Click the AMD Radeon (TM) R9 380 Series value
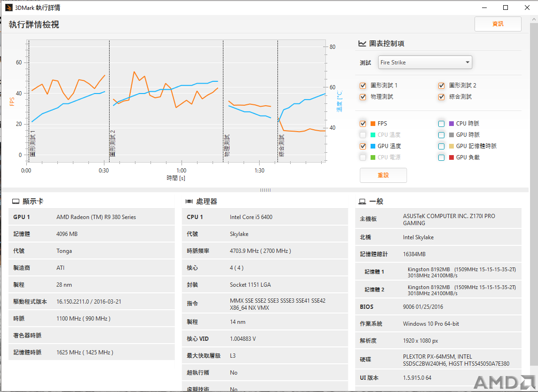The image size is (538, 392). [x=96, y=217]
